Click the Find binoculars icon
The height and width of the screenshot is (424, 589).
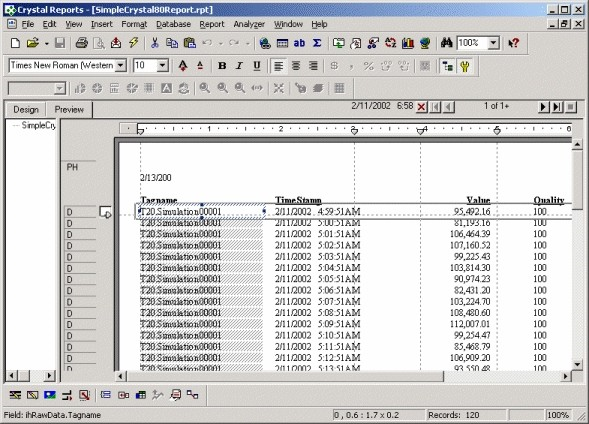coord(446,43)
